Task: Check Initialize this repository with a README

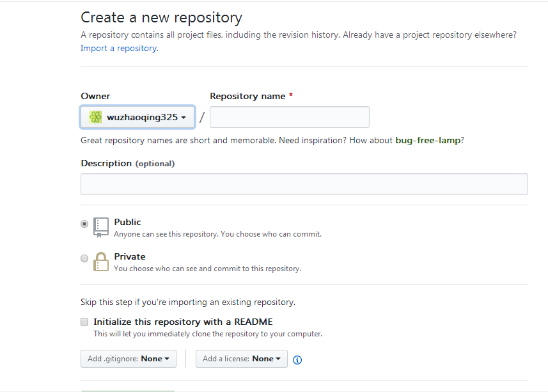Action: tap(84, 322)
